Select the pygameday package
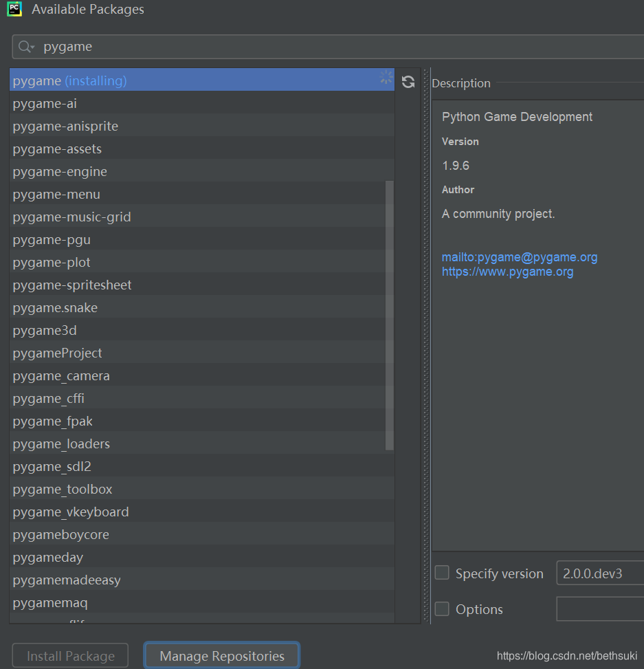Screen dimensions: 644x669 click(202, 557)
